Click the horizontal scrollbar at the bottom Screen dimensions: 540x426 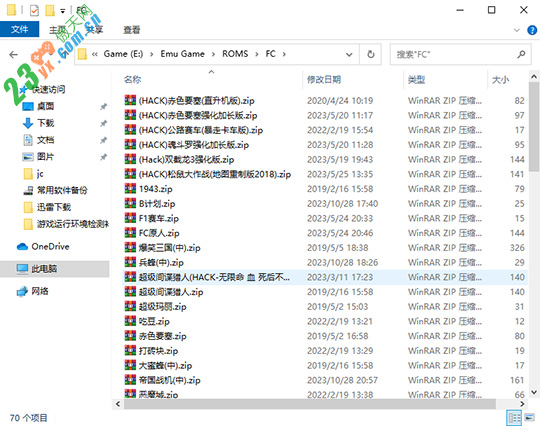click(x=310, y=404)
